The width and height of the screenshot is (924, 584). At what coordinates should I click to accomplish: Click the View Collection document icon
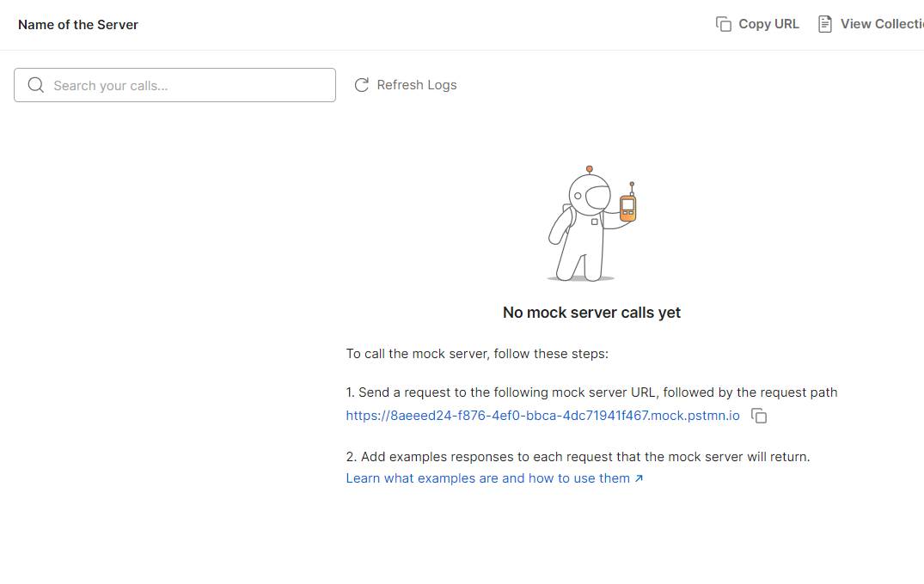point(825,24)
